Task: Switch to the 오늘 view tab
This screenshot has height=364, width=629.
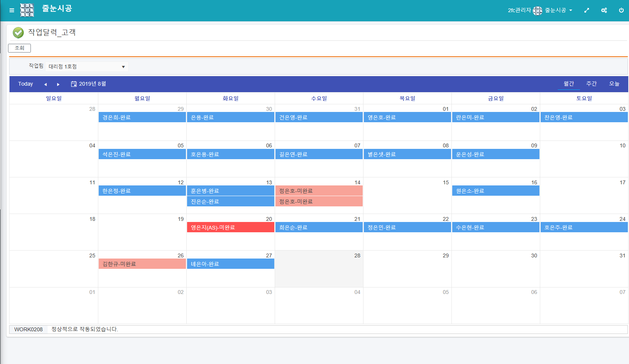Action: [614, 84]
